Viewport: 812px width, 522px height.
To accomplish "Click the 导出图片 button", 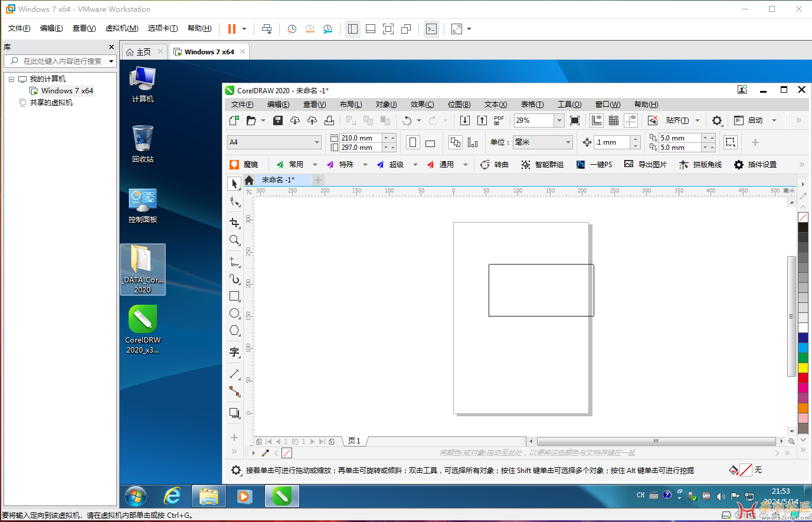I will tap(646, 165).
